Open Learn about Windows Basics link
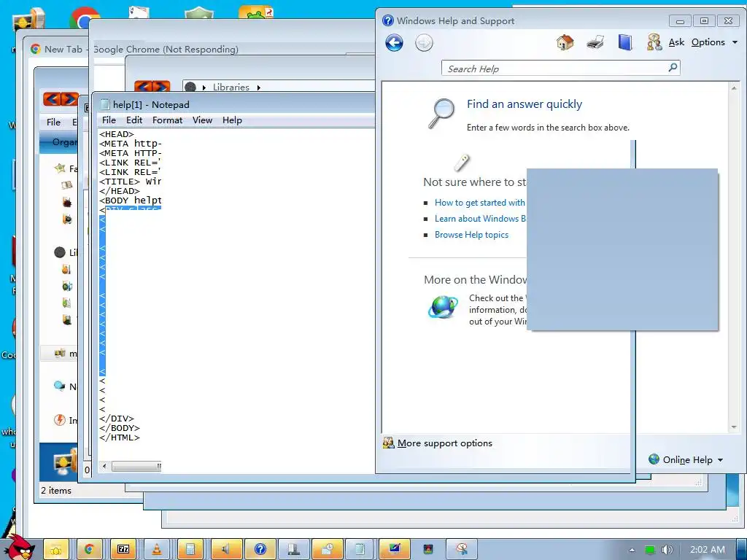Viewport: 747px width, 560px height. click(x=480, y=219)
